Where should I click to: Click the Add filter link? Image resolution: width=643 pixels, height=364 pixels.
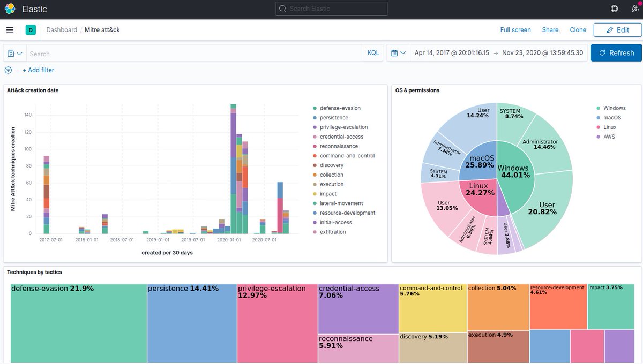click(x=38, y=70)
